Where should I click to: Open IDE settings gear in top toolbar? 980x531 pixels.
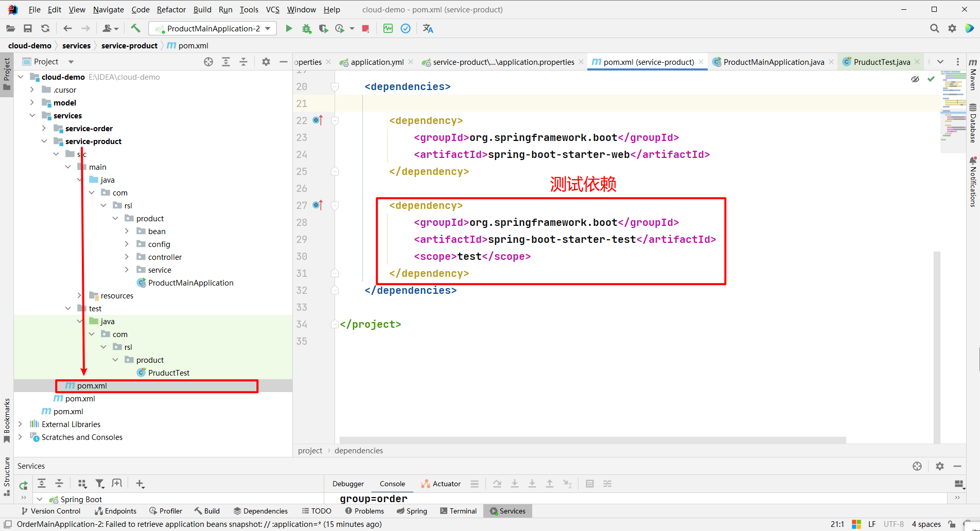click(x=952, y=28)
